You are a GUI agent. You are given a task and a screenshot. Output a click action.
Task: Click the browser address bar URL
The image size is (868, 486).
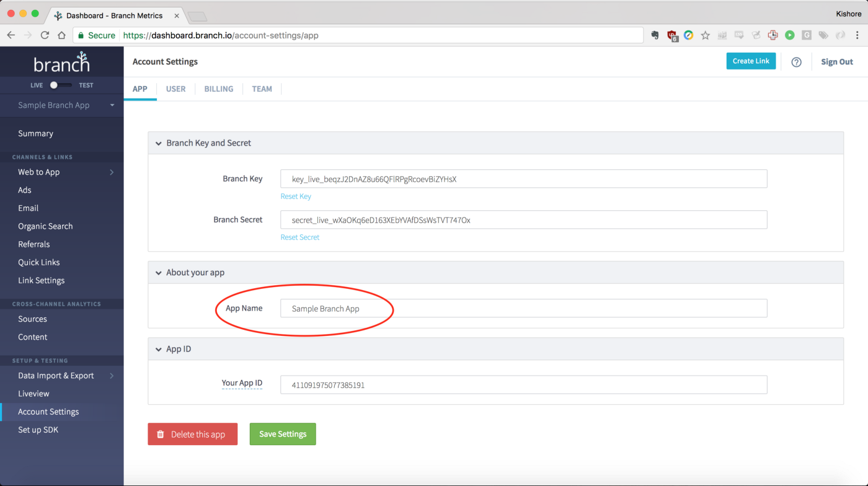(221, 35)
